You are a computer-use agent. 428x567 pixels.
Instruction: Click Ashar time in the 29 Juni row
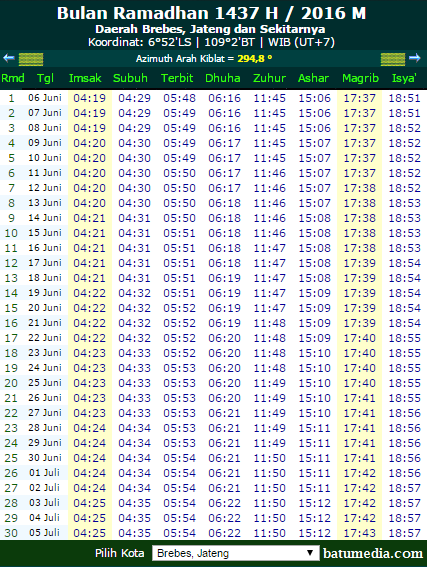coord(314,443)
